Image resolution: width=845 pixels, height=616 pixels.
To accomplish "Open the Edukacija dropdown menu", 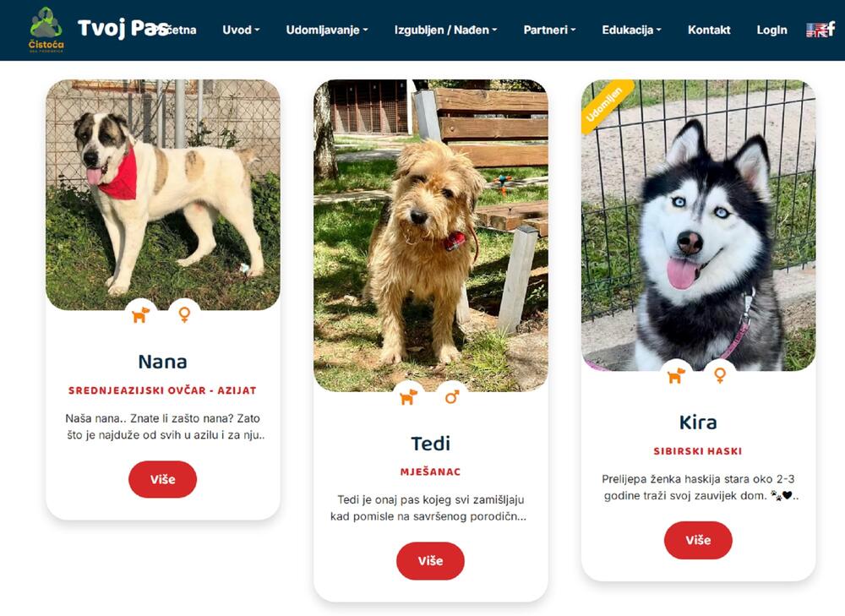I will (x=631, y=30).
